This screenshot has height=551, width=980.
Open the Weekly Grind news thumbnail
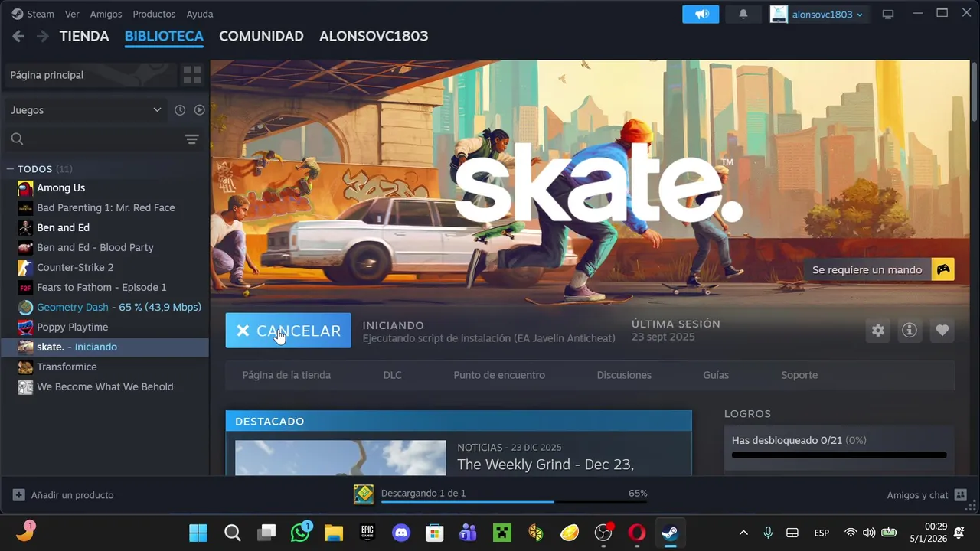coord(340,458)
